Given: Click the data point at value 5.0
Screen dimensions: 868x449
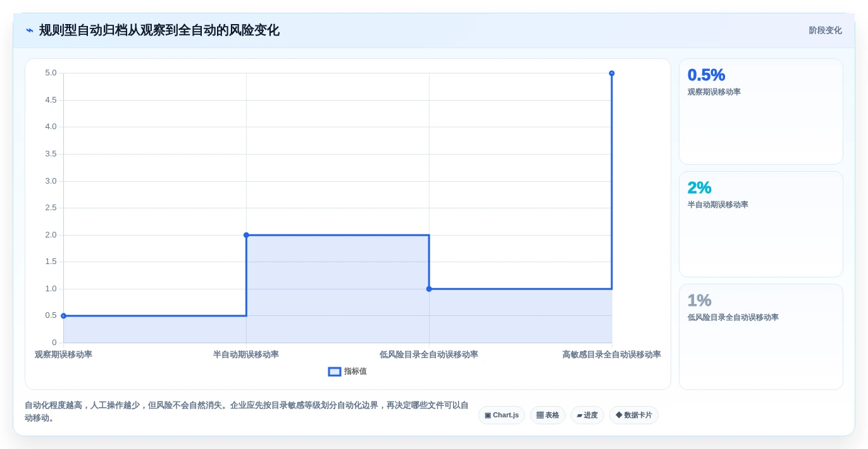Looking at the screenshot, I should click(x=612, y=73).
